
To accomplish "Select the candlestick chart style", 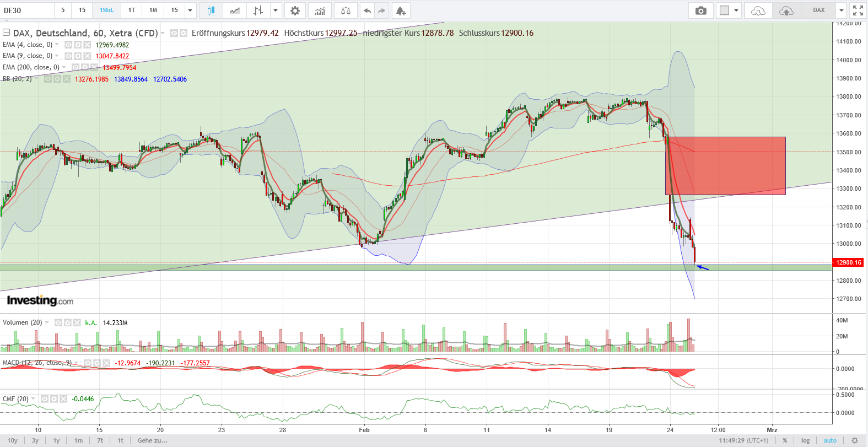I will pos(211,10).
